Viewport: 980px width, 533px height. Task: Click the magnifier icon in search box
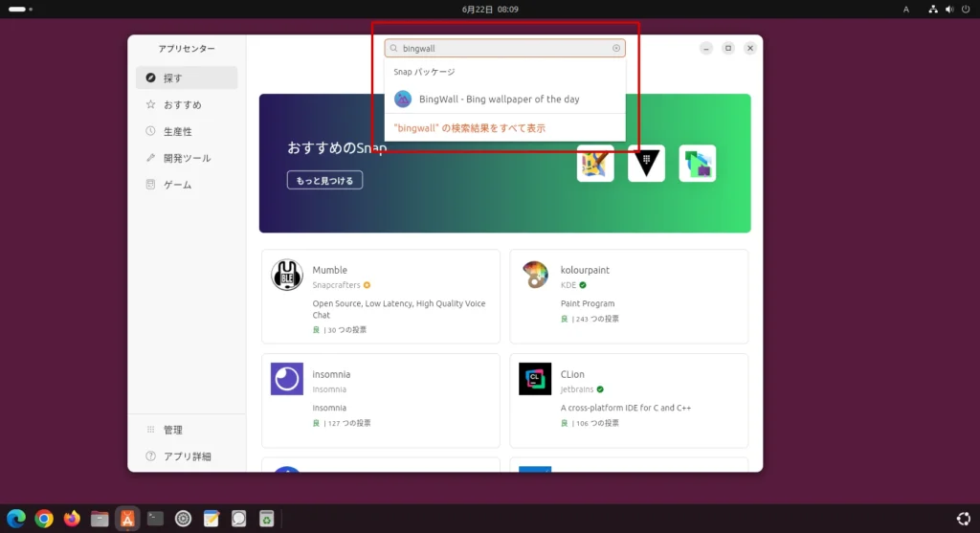[x=393, y=48]
